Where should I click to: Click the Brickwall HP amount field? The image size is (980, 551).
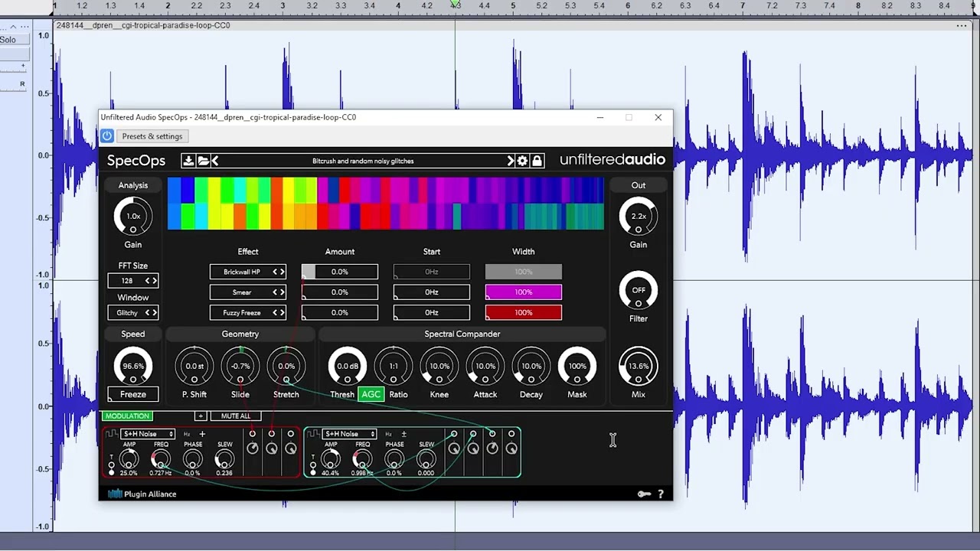[340, 272]
